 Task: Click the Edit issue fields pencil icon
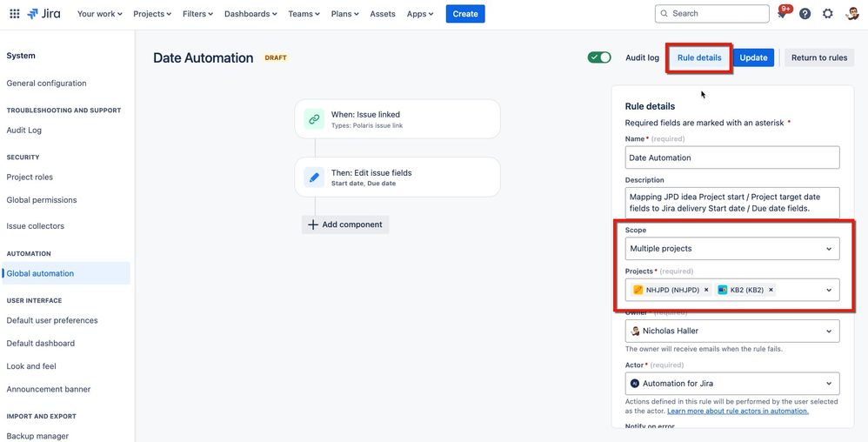click(x=315, y=177)
